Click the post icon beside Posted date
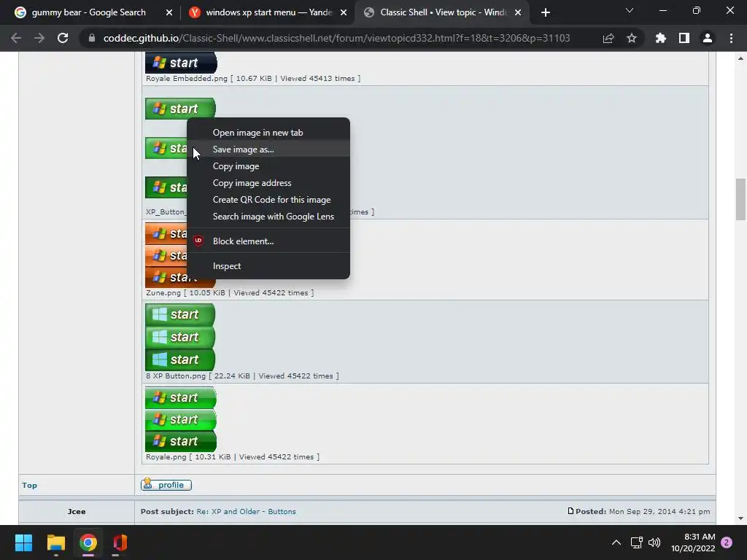 click(x=570, y=511)
